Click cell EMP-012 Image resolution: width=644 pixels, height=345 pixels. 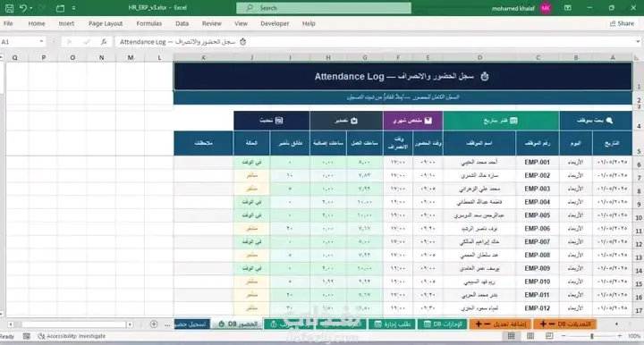coord(538,308)
